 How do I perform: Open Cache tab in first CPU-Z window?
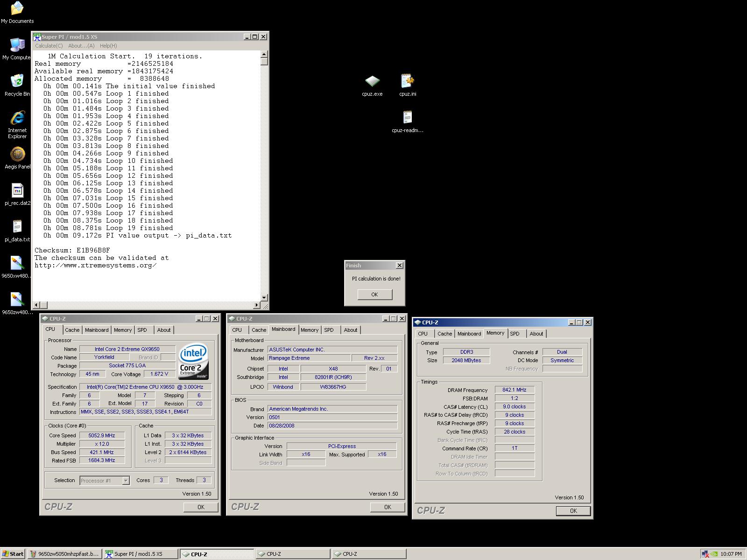(x=72, y=330)
